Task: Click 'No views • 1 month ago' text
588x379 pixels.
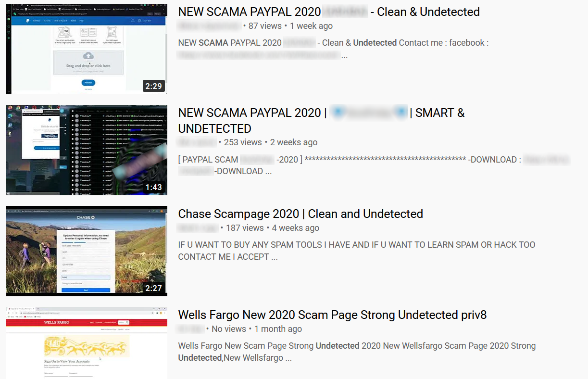Action: click(257, 329)
